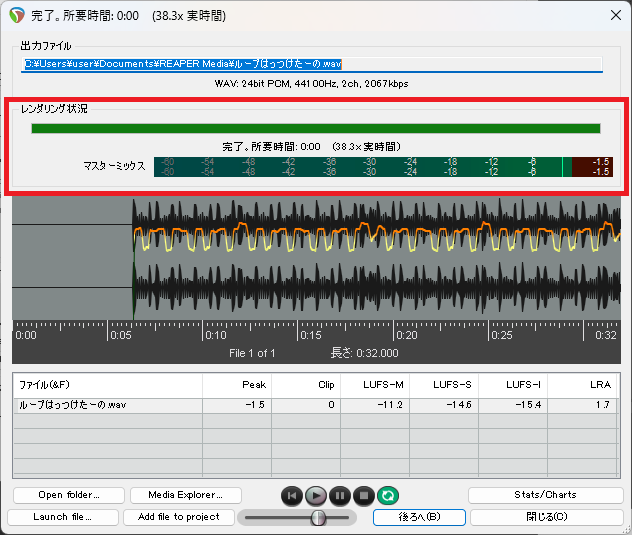Toggle the green loop repeat button
This screenshot has height=535, width=632.
pyautogui.click(x=388, y=495)
